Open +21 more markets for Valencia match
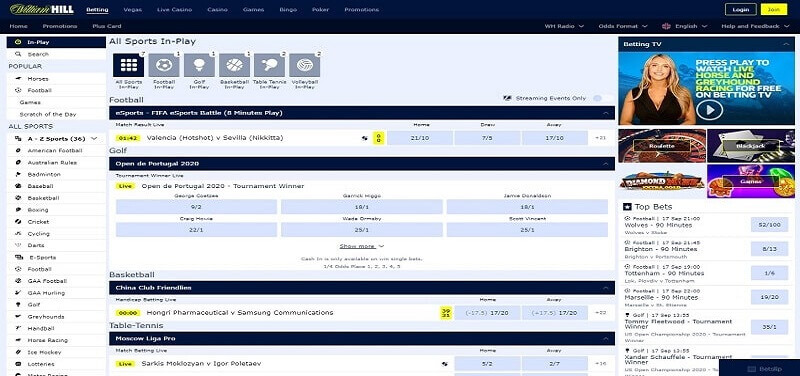The width and height of the screenshot is (800, 376). (601, 138)
